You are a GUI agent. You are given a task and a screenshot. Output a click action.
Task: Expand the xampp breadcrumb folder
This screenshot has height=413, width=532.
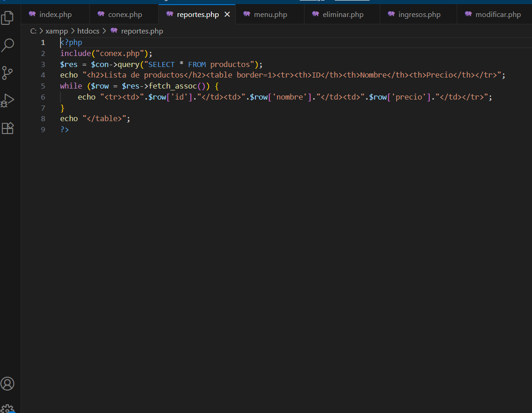56,31
